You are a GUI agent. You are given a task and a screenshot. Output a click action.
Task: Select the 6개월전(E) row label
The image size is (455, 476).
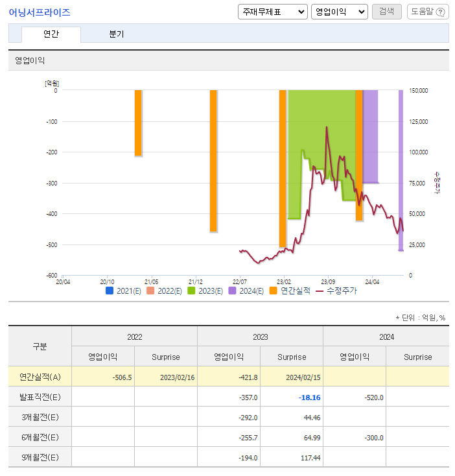click(40, 437)
